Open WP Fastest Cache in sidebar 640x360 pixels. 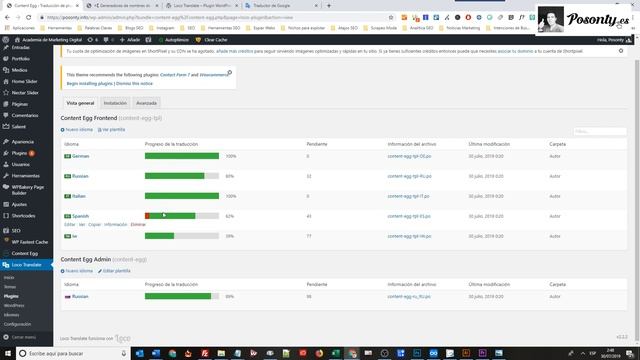[29, 242]
